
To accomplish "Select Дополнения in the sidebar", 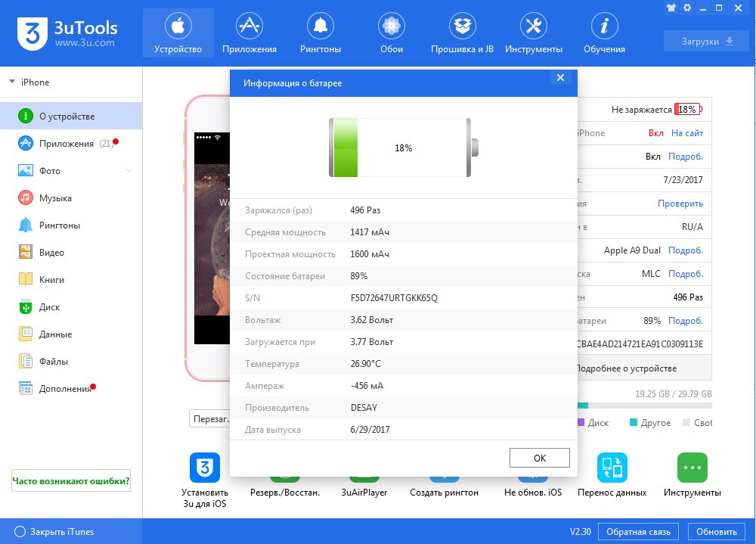I will tap(71, 389).
